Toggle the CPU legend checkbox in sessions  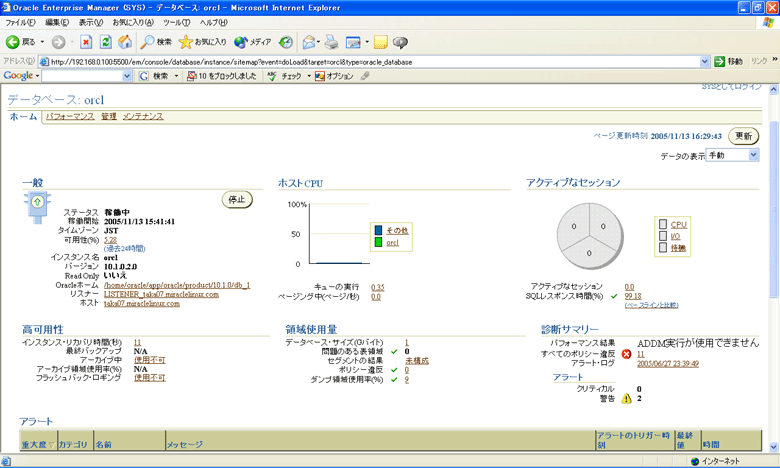[x=663, y=224]
